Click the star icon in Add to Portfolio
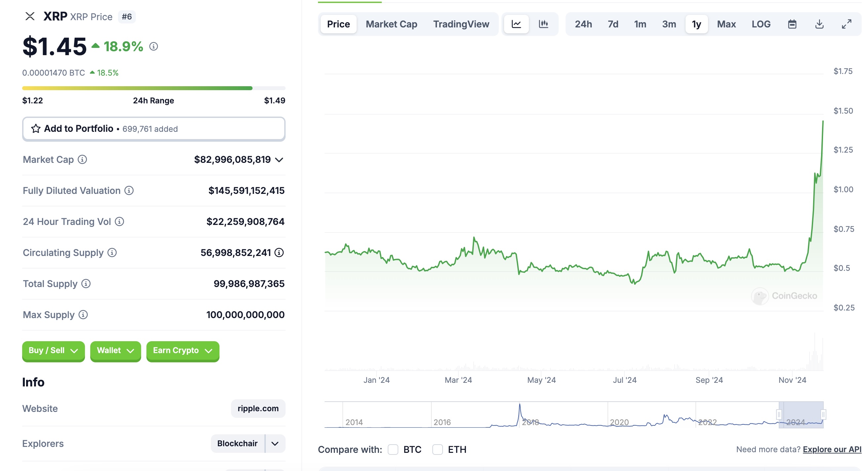868x471 pixels. pos(36,128)
